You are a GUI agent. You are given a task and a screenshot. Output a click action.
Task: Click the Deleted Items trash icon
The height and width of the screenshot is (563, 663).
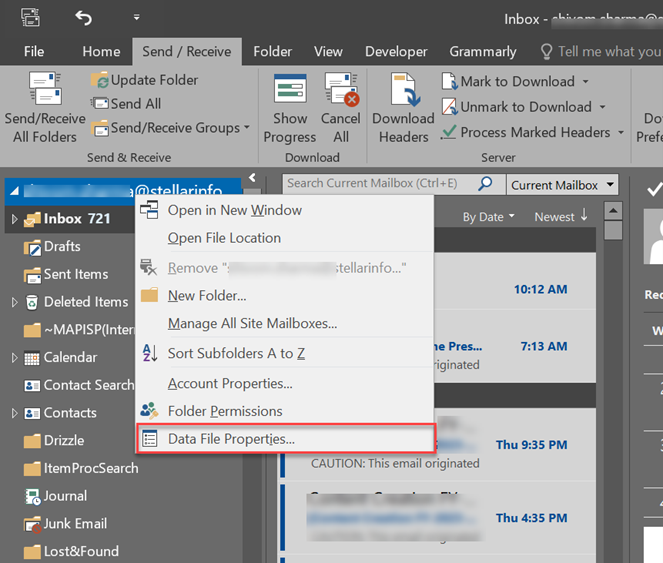click(32, 302)
